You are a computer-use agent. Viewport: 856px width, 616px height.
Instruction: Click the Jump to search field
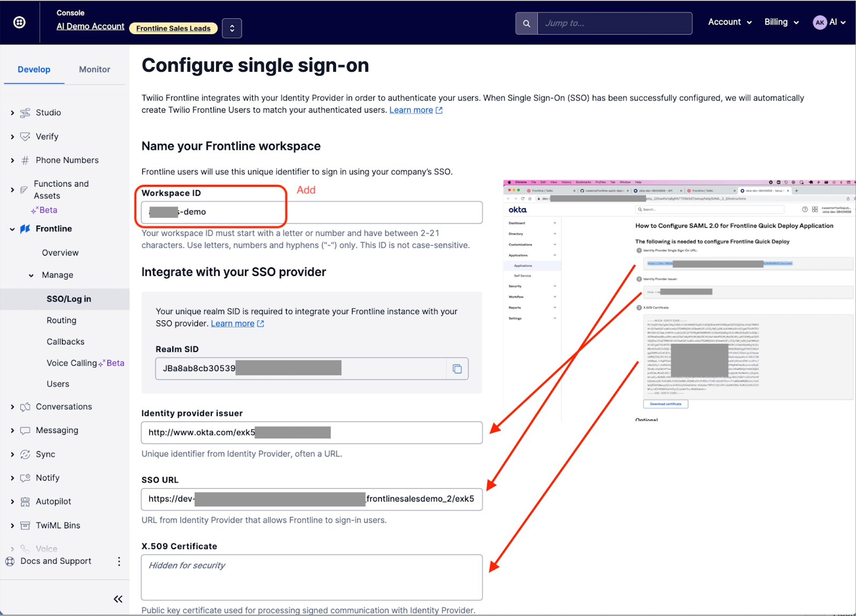pyautogui.click(x=615, y=24)
